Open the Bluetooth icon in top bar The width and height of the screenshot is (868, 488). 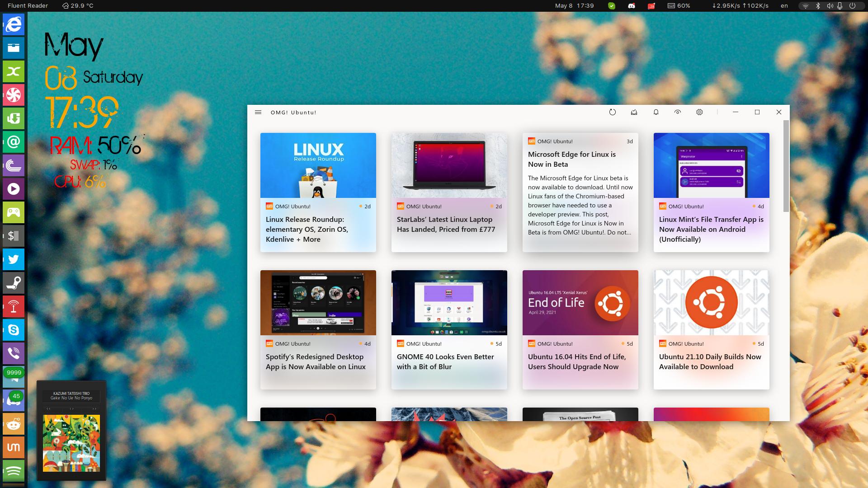pyautogui.click(x=818, y=6)
